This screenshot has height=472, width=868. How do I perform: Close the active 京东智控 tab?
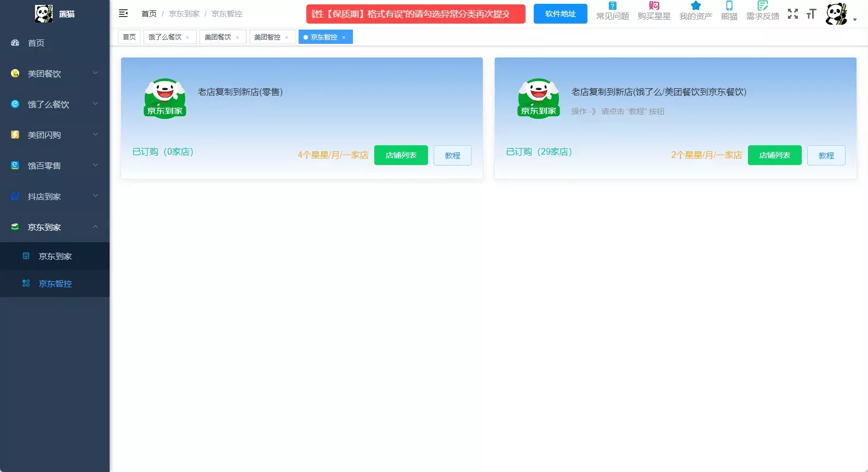344,37
